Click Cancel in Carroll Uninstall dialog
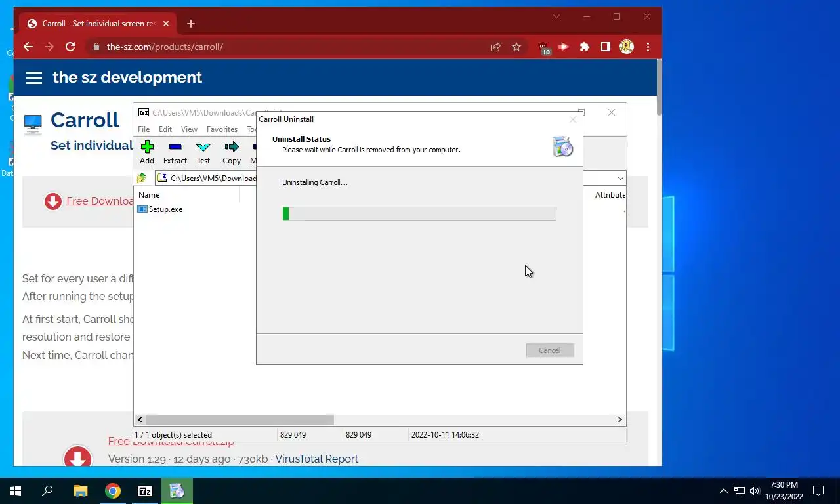This screenshot has height=504, width=840. [550, 350]
